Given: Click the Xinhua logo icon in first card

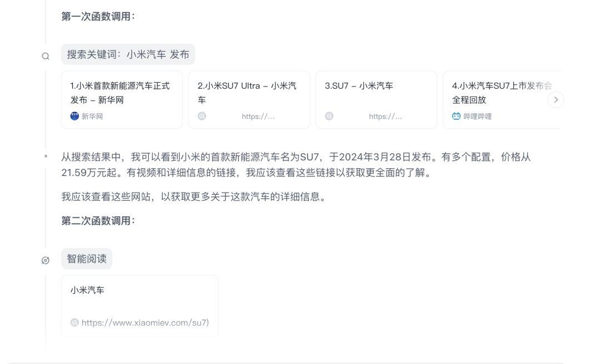Looking at the screenshot, I should pyautogui.click(x=74, y=116).
